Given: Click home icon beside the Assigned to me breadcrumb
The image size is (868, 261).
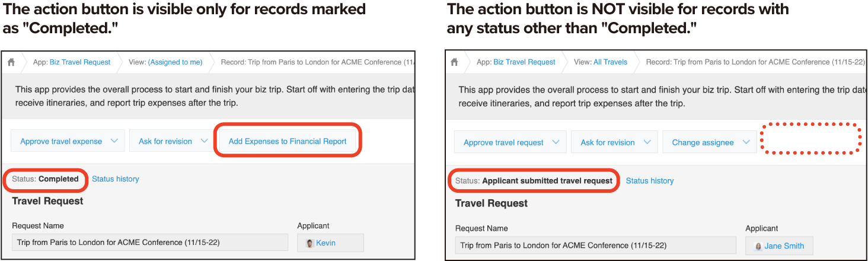Looking at the screenshot, I should pyautogui.click(x=11, y=62).
